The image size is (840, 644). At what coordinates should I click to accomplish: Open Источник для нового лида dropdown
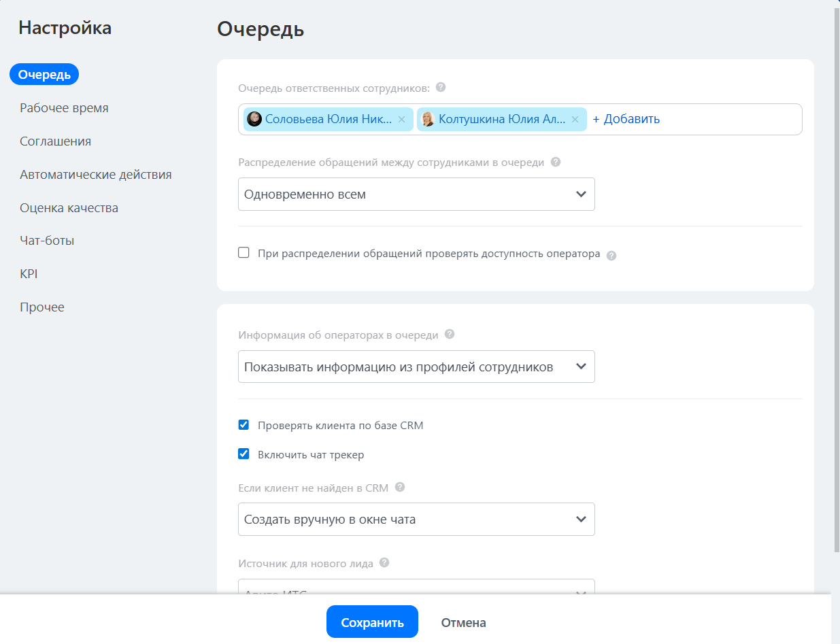coord(416,586)
